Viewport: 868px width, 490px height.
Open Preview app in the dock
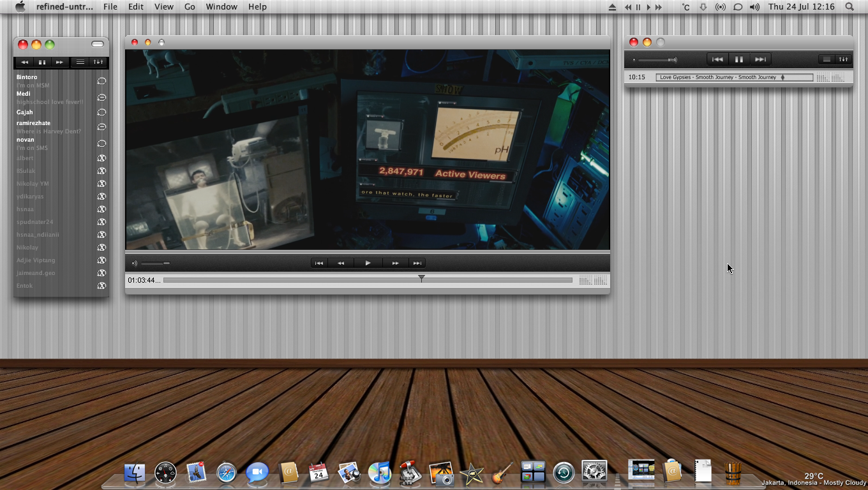coord(348,473)
